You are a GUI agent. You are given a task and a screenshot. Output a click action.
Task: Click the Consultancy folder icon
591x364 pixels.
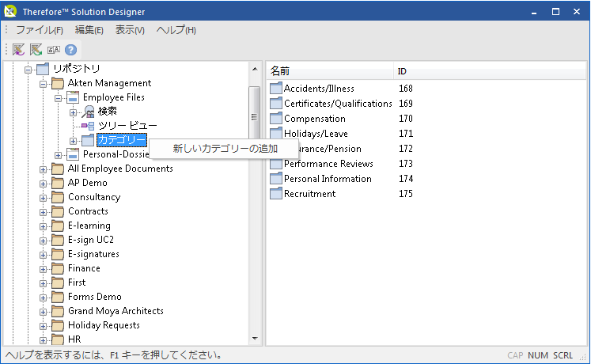tap(58, 198)
